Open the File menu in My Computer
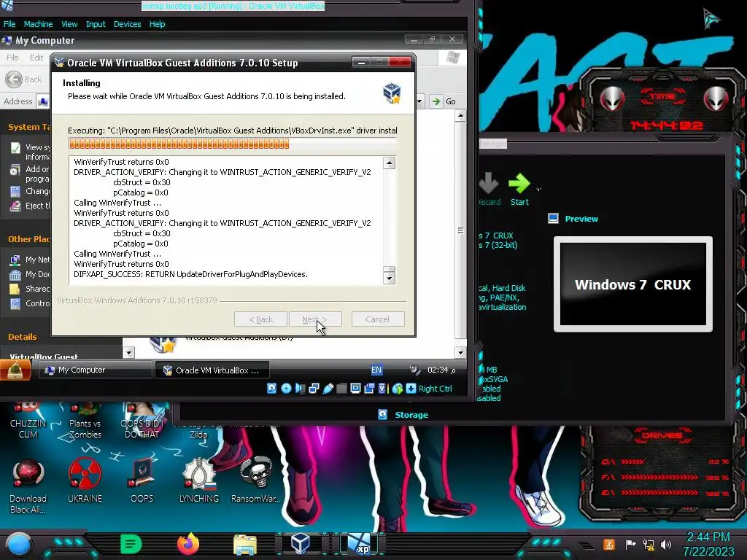Image resolution: width=747 pixels, height=560 pixels. 12,58
